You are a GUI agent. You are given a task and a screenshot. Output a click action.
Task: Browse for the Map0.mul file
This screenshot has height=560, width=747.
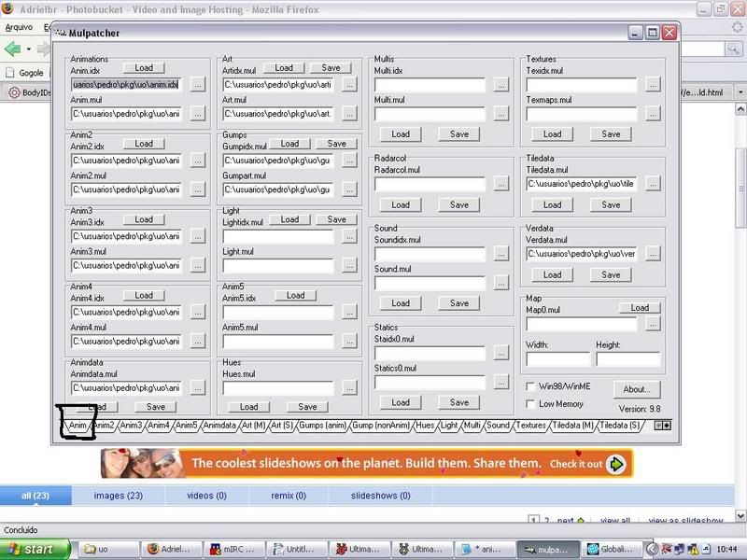pyautogui.click(x=652, y=324)
